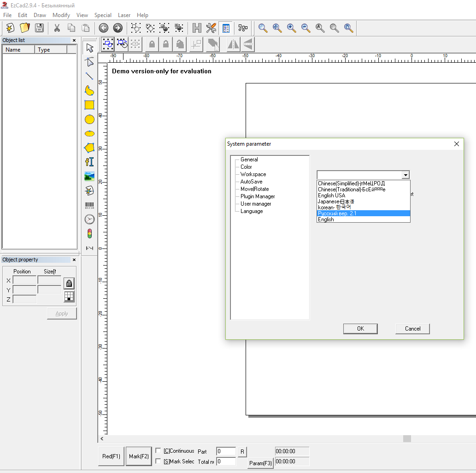Image resolution: width=476 pixels, height=473 pixels.
Task: Select the Bitmap image tool
Action: [x=89, y=176]
